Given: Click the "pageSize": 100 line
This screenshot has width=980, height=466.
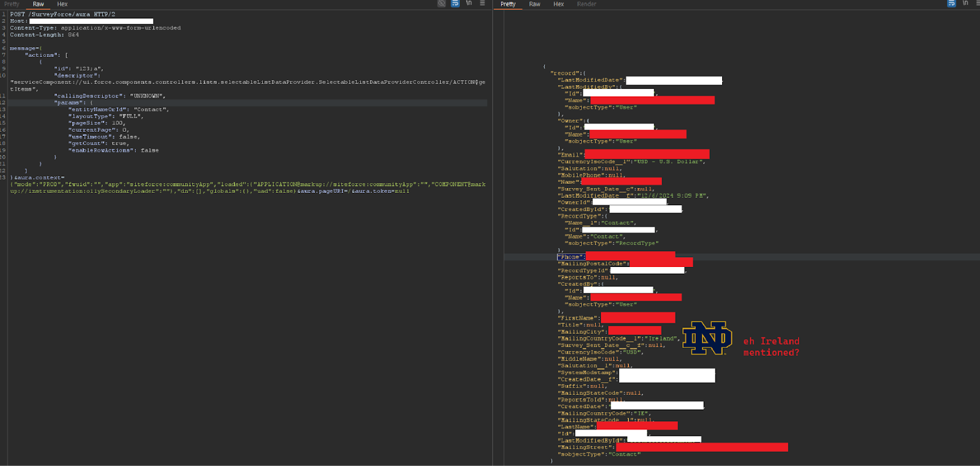Looking at the screenshot, I should tap(97, 123).
